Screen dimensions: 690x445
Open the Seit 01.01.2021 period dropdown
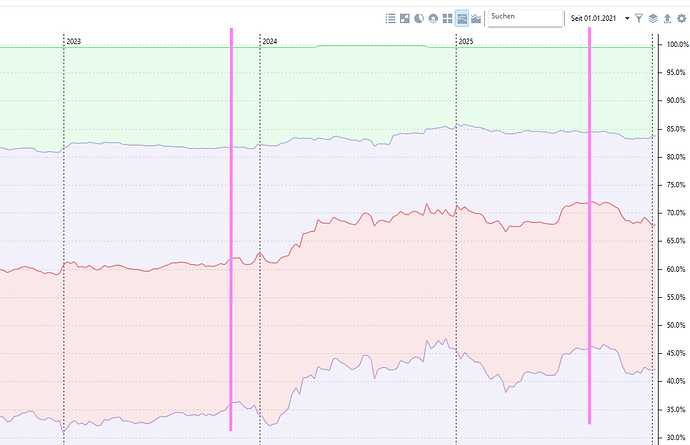595,18
